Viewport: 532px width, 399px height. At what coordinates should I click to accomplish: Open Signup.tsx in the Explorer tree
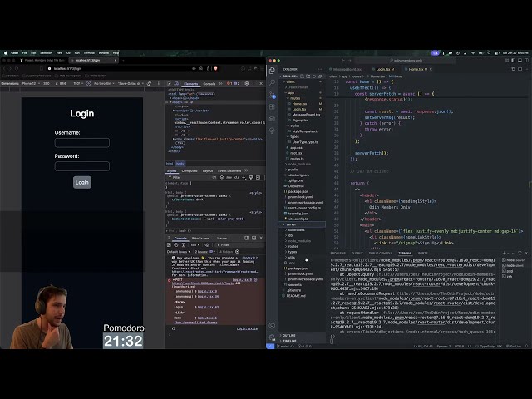pos(300,120)
